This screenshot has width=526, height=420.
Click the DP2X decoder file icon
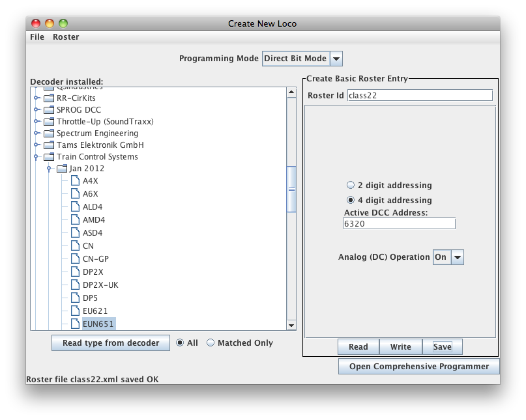click(76, 272)
